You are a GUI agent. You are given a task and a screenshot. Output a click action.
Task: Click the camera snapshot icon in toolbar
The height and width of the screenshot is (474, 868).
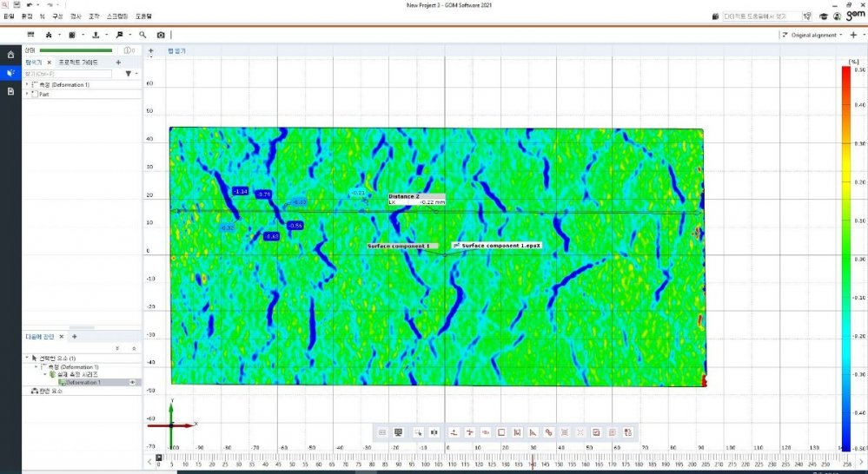pyautogui.click(x=161, y=35)
